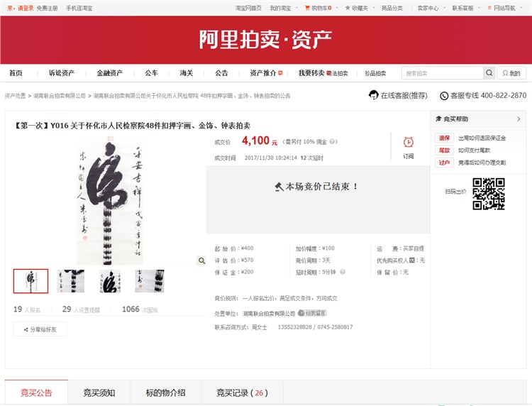Click the help question icon next to 佣金
532x406 pixels.
click(x=332, y=141)
